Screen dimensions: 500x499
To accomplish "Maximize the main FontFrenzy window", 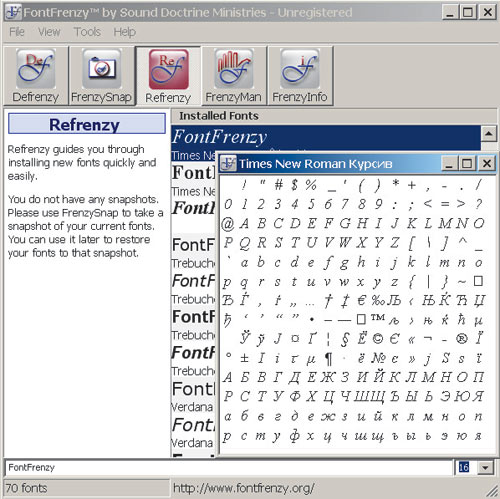I will (x=468, y=12).
